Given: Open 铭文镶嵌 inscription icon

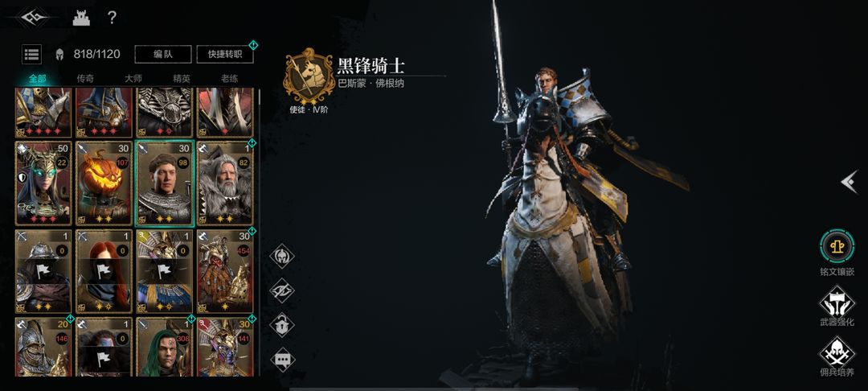Looking at the screenshot, I should (x=837, y=246).
